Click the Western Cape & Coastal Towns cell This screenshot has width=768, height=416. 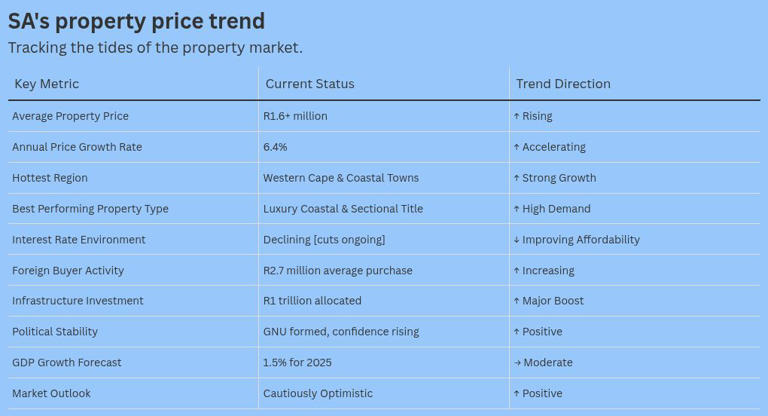tap(341, 178)
